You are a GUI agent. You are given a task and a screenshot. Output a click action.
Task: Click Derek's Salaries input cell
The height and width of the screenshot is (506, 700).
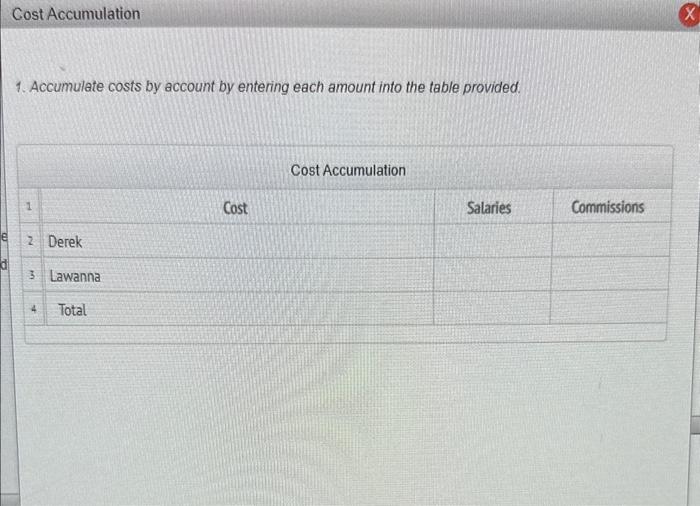[x=493, y=241]
